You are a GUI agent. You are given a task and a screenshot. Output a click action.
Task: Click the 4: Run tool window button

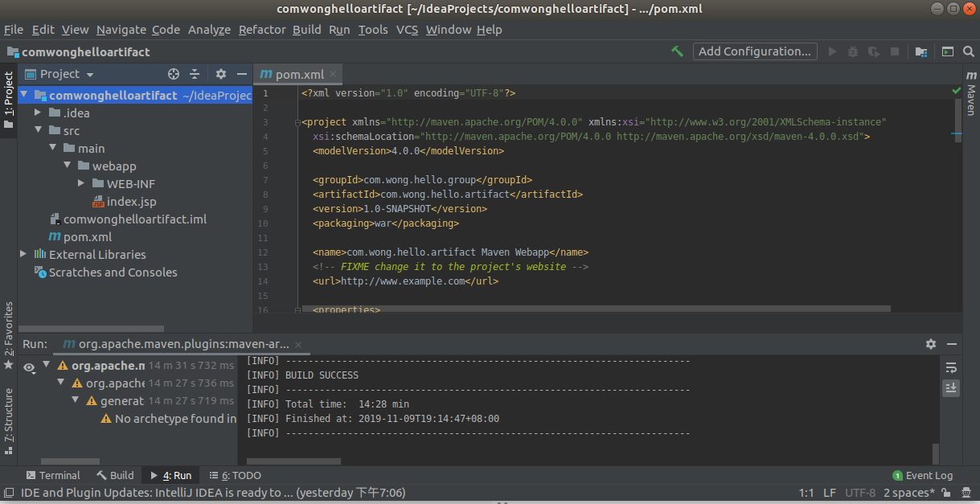coord(171,475)
